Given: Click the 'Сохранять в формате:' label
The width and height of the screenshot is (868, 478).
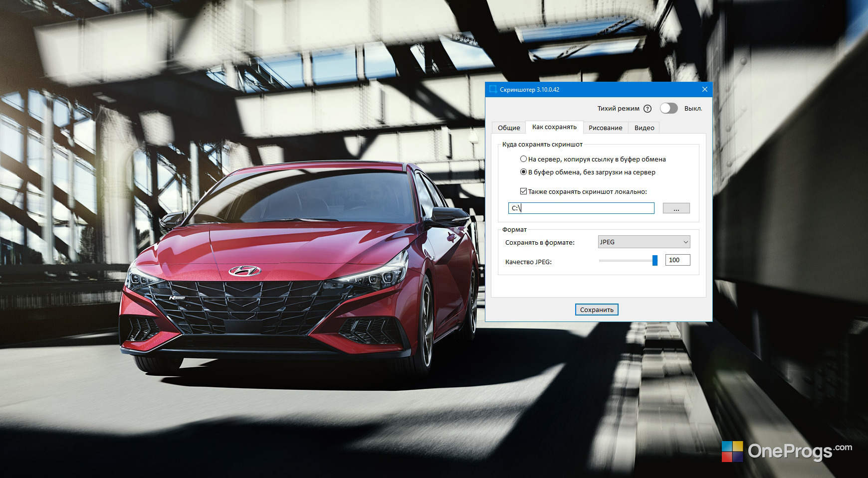Looking at the screenshot, I should (x=540, y=242).
